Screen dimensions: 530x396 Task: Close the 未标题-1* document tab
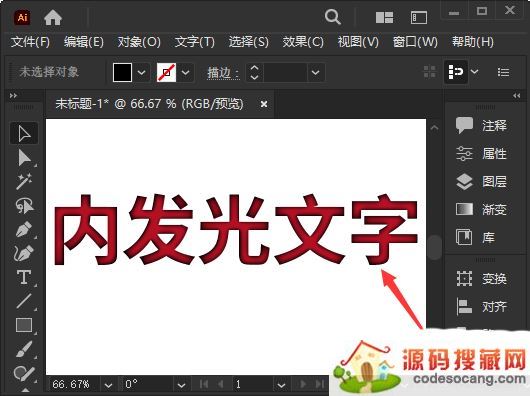[264, 104]
